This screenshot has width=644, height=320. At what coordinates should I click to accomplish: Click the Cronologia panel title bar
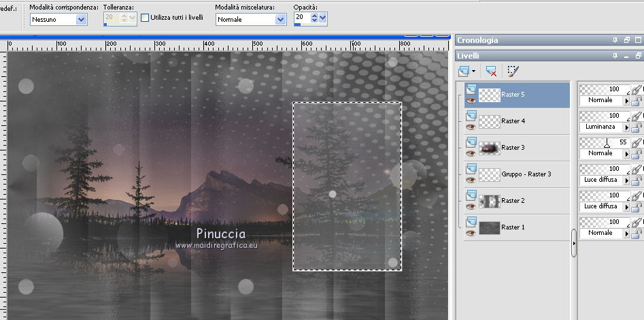click(x=530, y=40)
